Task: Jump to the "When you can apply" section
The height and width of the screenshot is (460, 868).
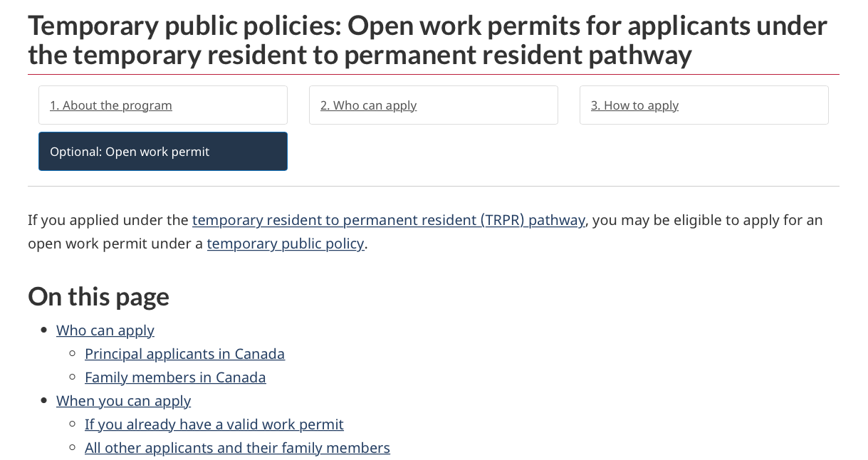Action: 124,401
